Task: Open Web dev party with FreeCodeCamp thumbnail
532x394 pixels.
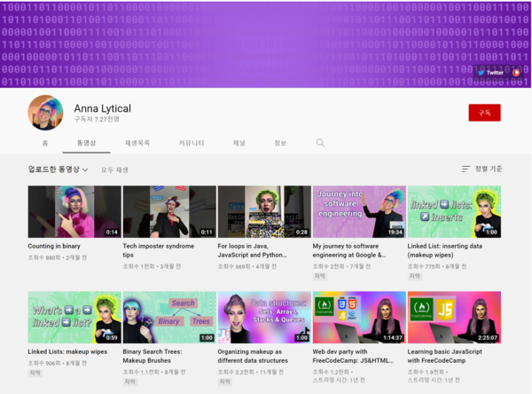Action: pyautogui.click(x=359, y=317)
